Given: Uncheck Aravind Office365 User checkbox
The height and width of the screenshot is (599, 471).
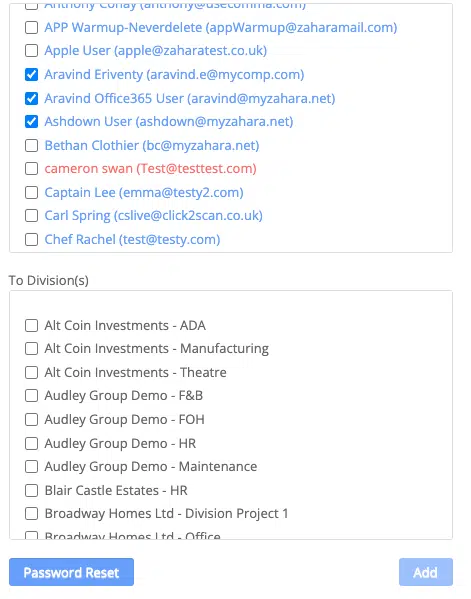Looking at the screenshot, I should (31, 98).
